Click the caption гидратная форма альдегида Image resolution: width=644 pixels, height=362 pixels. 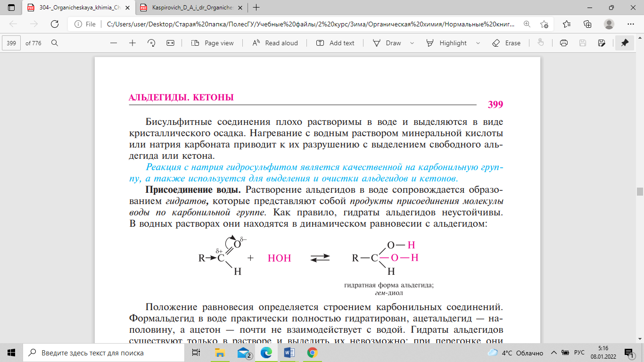(388, 285)
